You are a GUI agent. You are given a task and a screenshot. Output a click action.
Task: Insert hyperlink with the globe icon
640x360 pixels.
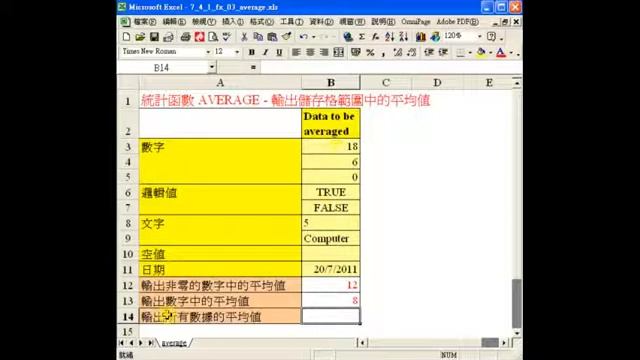coord(348,37)
